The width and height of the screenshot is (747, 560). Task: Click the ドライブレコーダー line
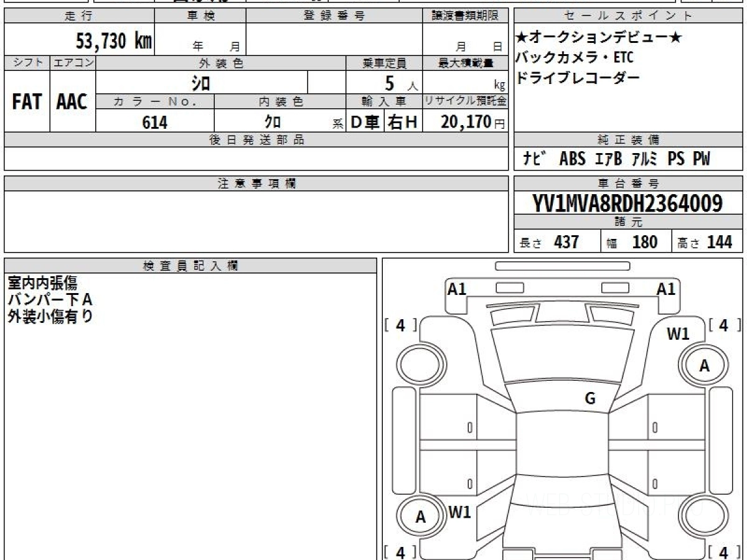click(x=578, y=78)
